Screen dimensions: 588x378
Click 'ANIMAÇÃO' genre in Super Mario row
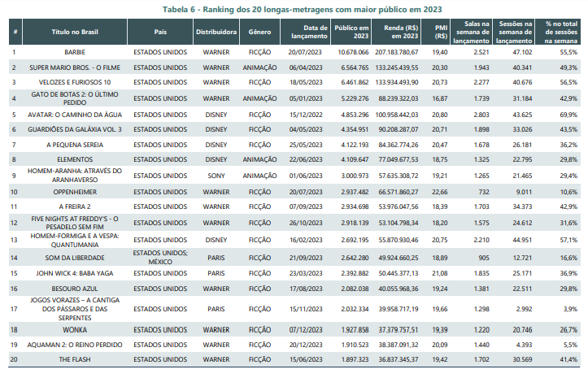(259, 67)
